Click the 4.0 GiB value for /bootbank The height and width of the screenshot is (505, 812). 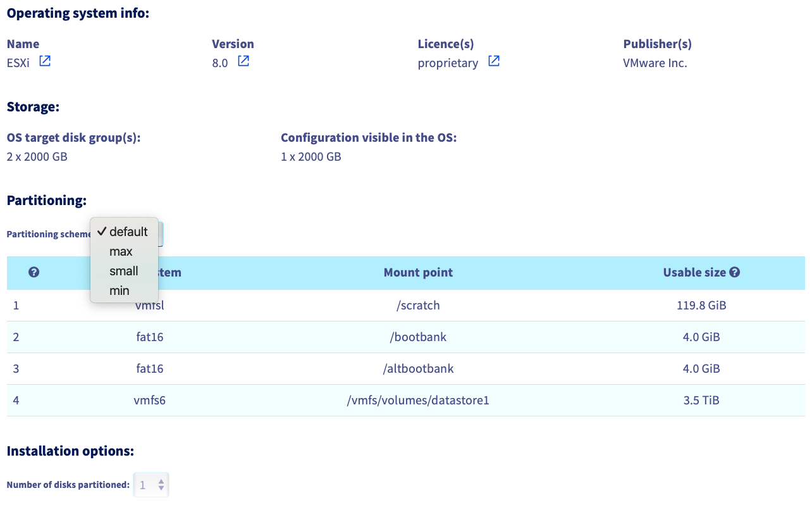[x=701, y=337]
